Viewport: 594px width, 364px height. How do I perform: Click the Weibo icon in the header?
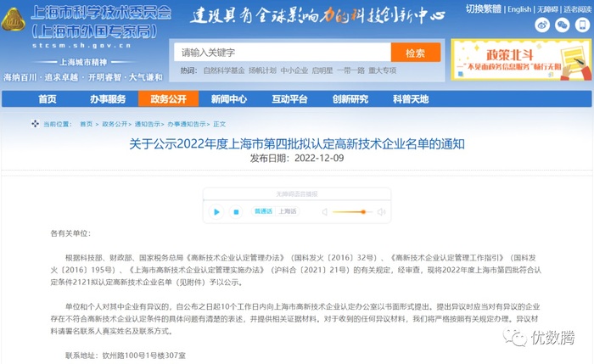pos(542,25)
